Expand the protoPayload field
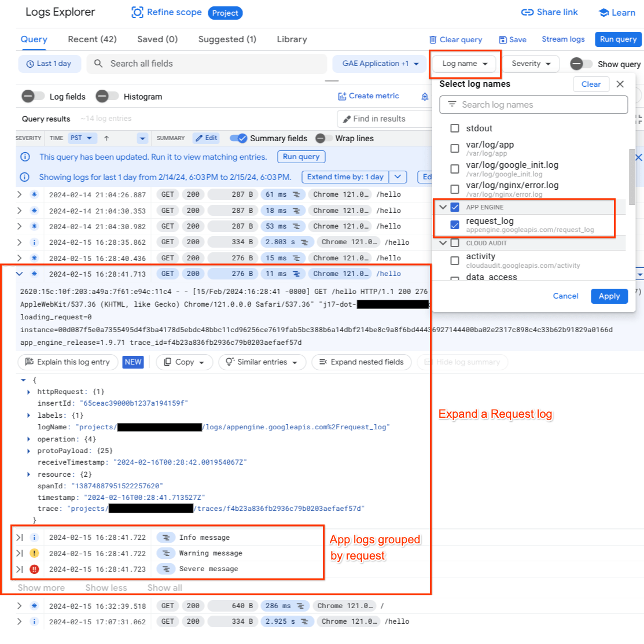Viewport: 644px width, 644px height. (29, 451)
